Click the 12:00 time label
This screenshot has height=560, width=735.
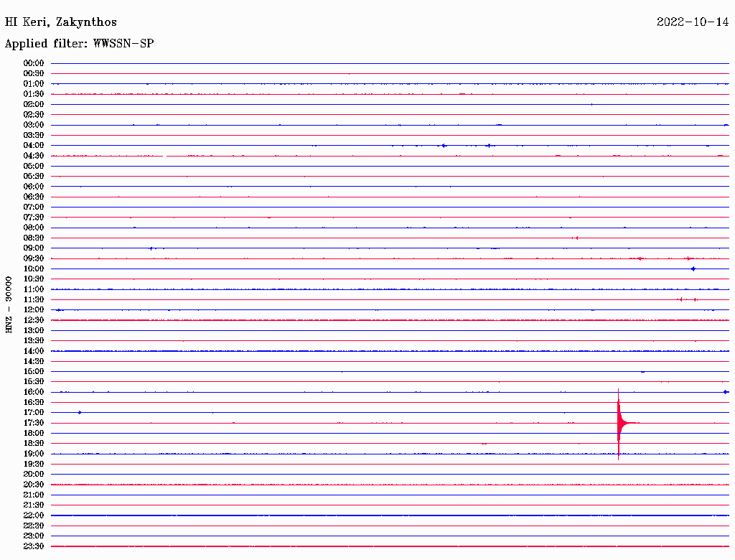33,310
